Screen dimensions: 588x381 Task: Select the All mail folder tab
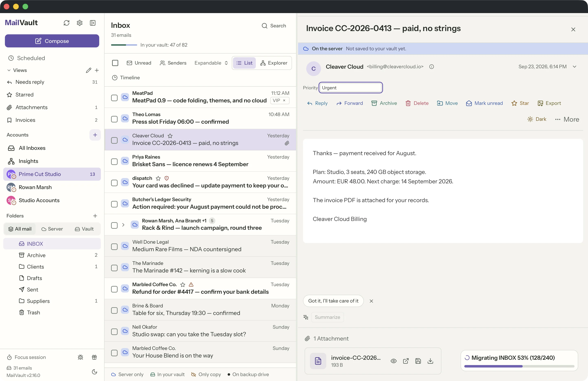tap(20, 229)
